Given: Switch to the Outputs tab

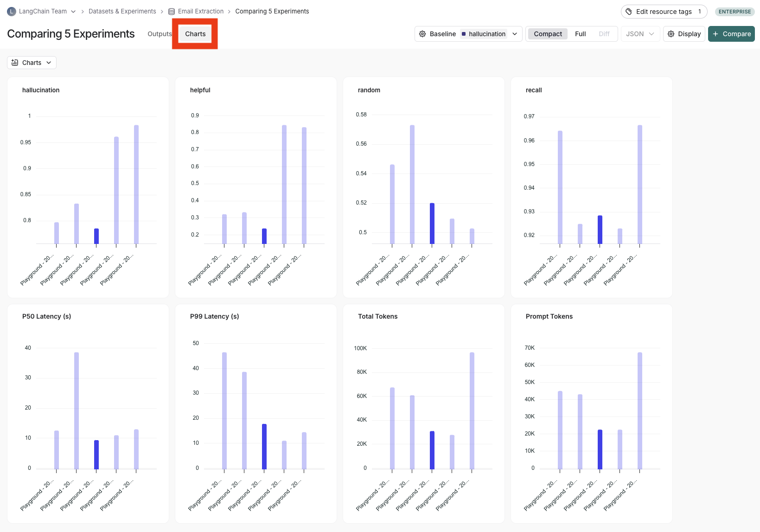Looking at the screenshot, I should 159,33.
